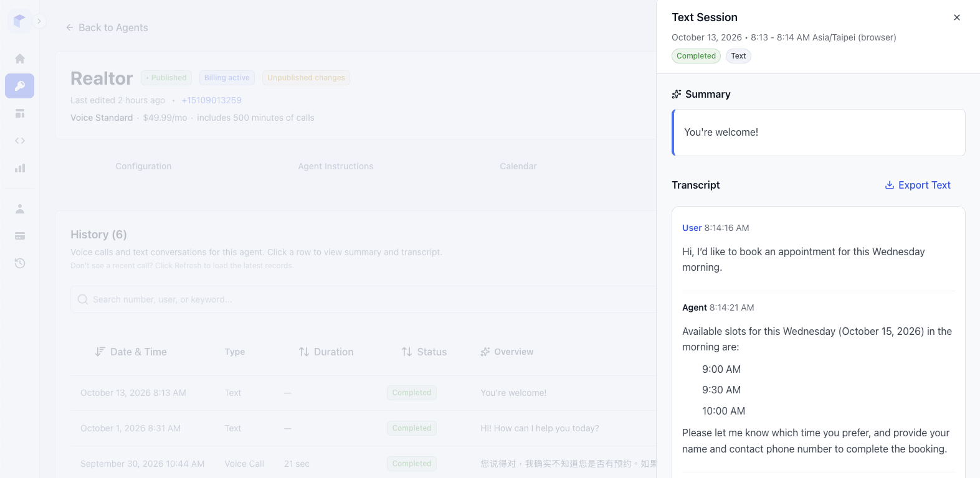This screenshot has width=980, height=478.
Task: Click the history search input field
Action: (363, 299)
